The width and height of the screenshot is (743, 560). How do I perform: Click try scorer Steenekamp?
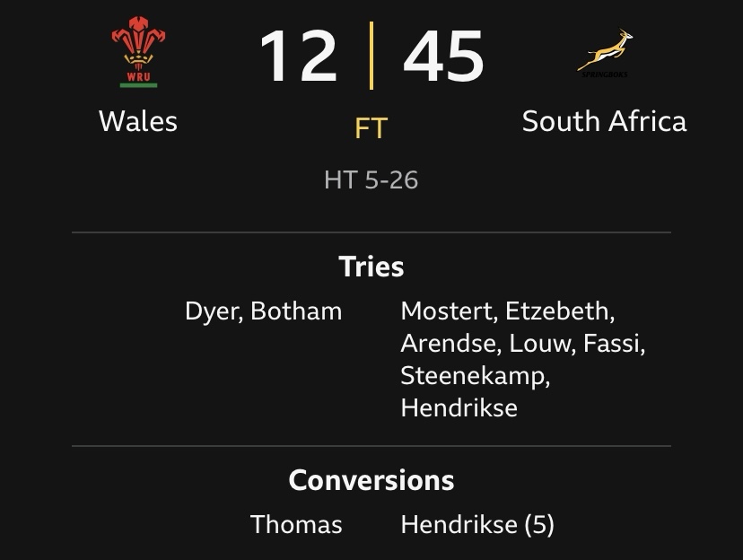[475, 376]
